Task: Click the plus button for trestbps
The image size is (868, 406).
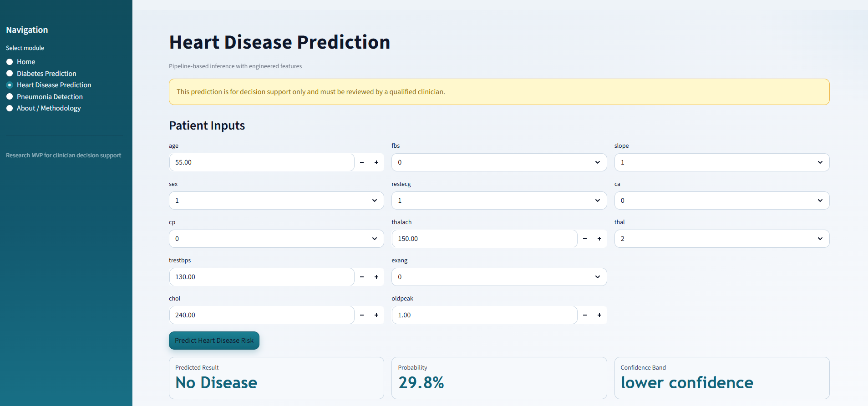Action: pyautogui.click(x=376, y=277)
